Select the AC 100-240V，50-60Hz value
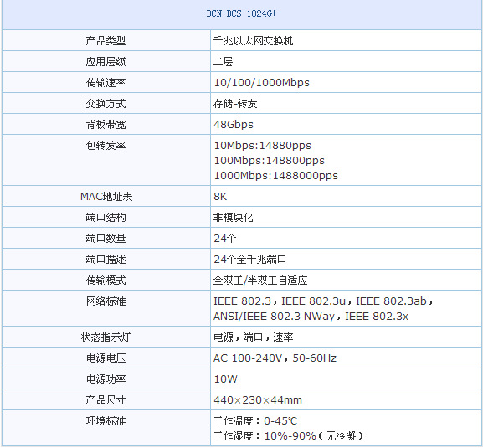 (275, 358)
